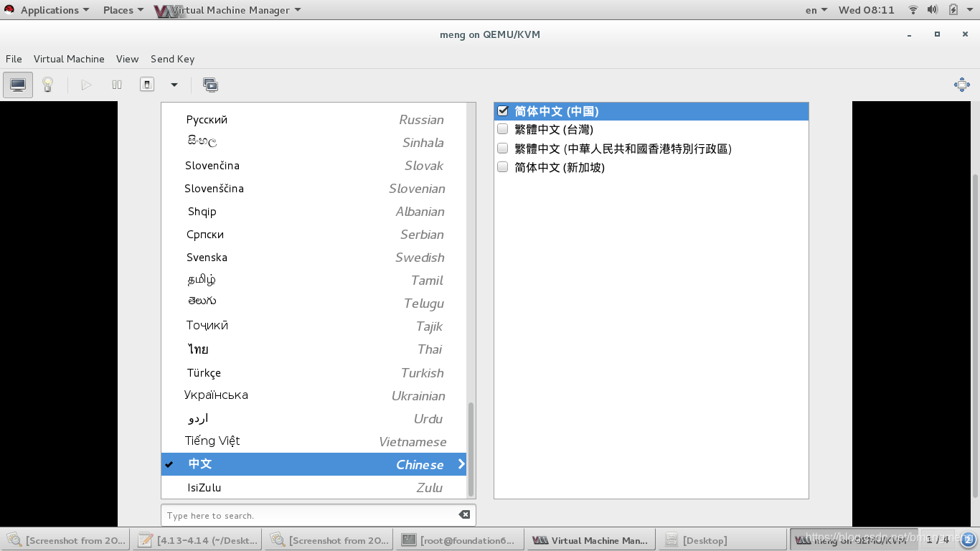Select the Telugu language row

(x=314, y=303)
